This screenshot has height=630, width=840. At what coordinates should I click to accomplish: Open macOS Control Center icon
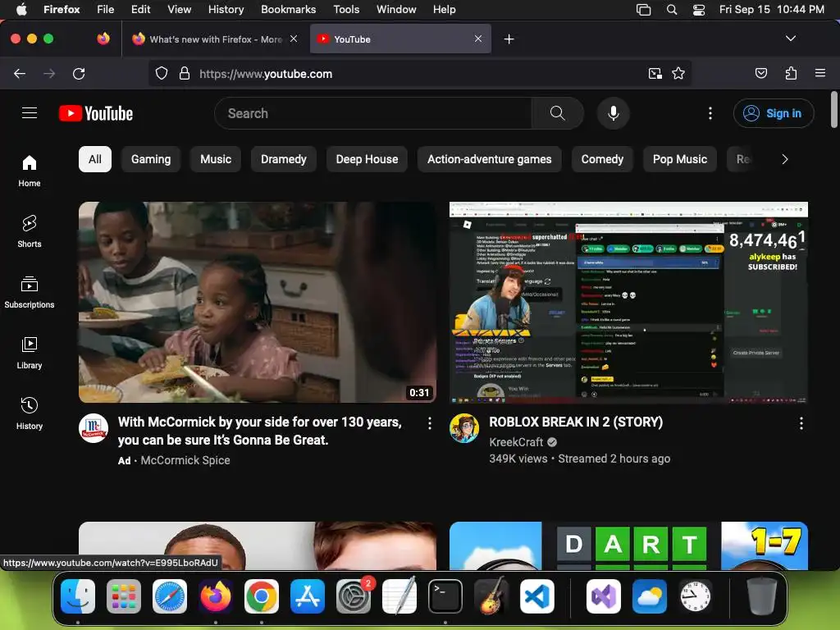pos(699,10)
